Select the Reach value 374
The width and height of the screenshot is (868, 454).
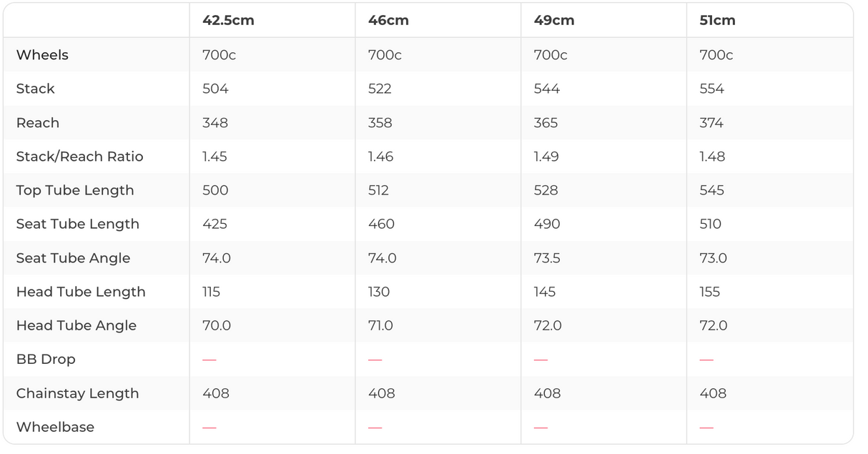(x=711, y=123)
